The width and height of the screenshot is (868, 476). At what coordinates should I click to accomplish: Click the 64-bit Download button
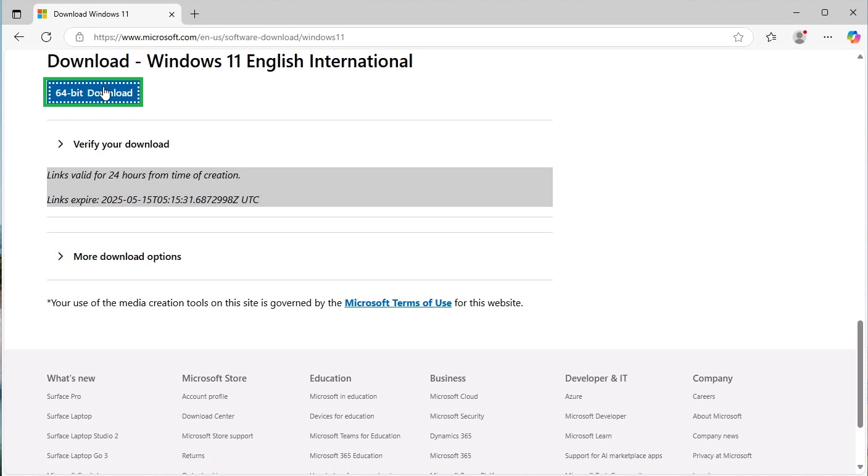[x=94, y=93]
